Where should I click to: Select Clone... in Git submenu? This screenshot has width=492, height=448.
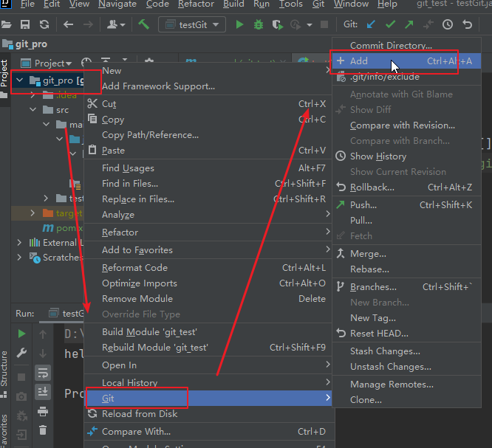click(x=406, y=400)
